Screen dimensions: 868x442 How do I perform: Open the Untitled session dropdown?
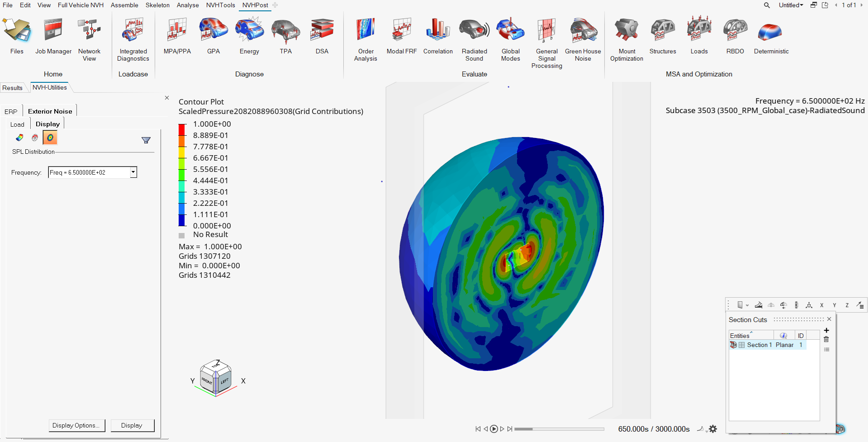(791, 5)
